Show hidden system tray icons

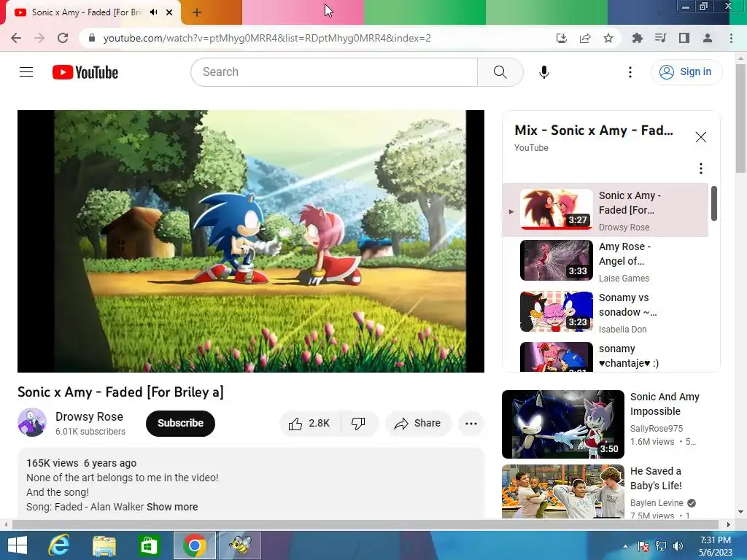click(625, 545)
